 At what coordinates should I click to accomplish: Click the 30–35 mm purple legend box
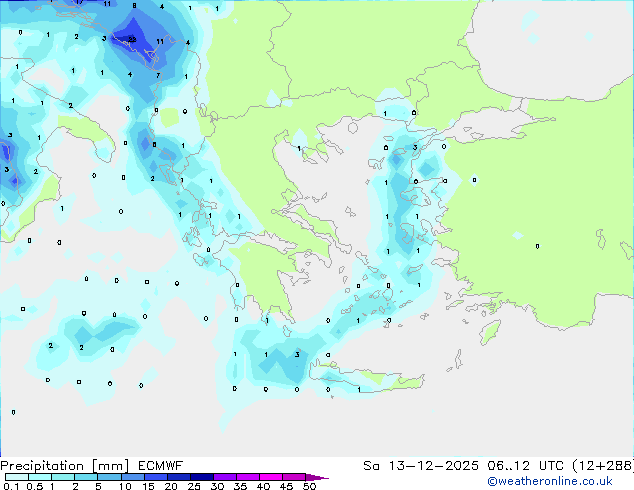[224, 477]
